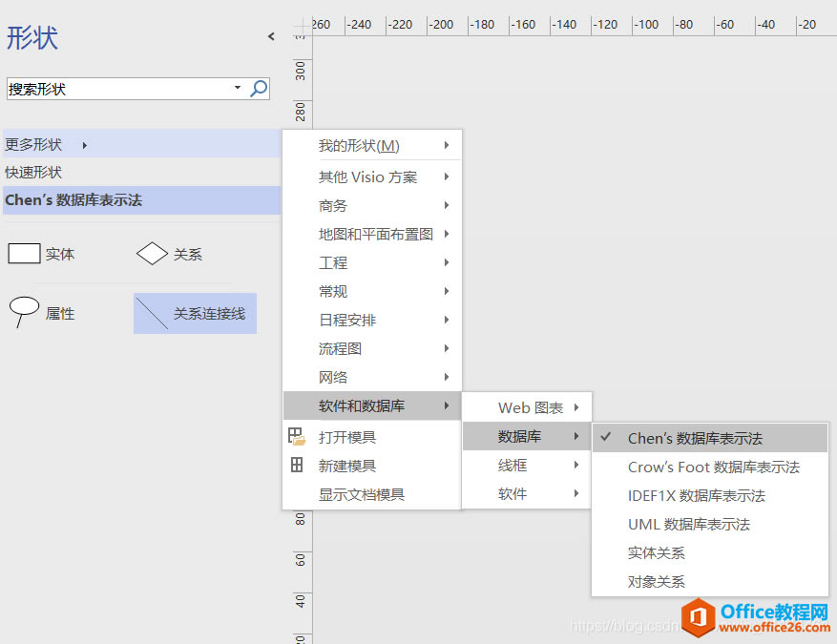The width and height of the screenshot is (837, 644).
Task: Select the 关系 diamond shape
Action: (152, 254)
